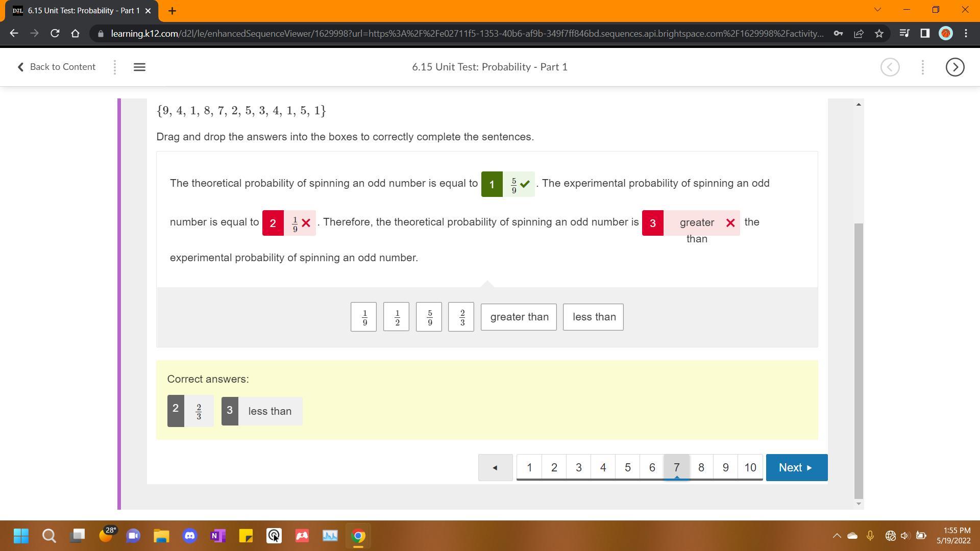Click previous activity circle arrow
The width and height of the screenshot is (980, 551).
coord(890,67)
